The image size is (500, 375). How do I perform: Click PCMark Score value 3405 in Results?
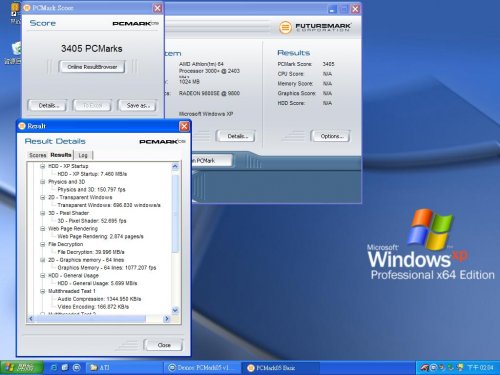(328, 64)
